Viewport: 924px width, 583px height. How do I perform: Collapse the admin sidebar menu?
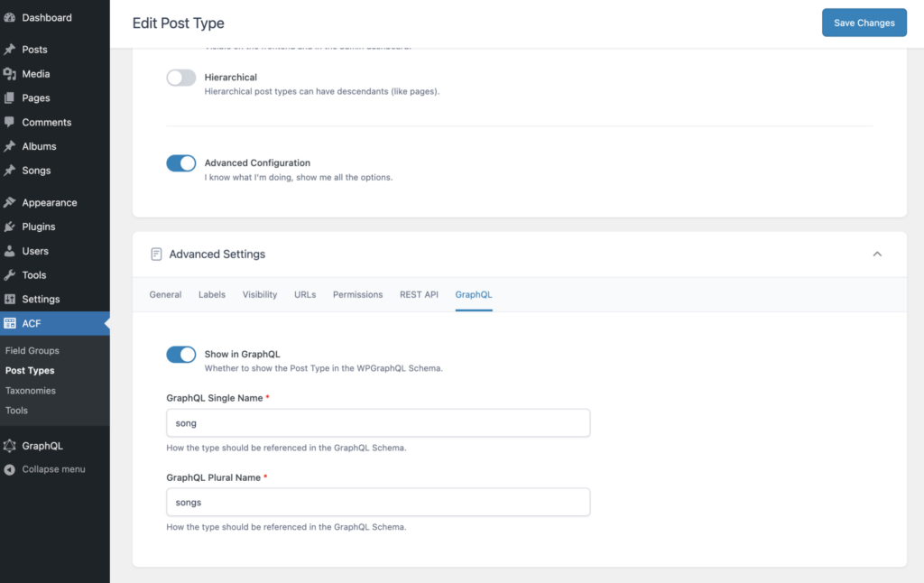53,469
